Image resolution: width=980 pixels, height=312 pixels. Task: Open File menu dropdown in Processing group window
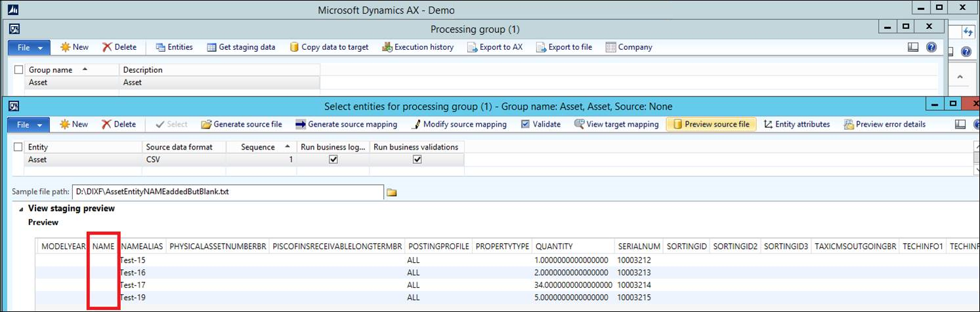(x=29, y=47)
